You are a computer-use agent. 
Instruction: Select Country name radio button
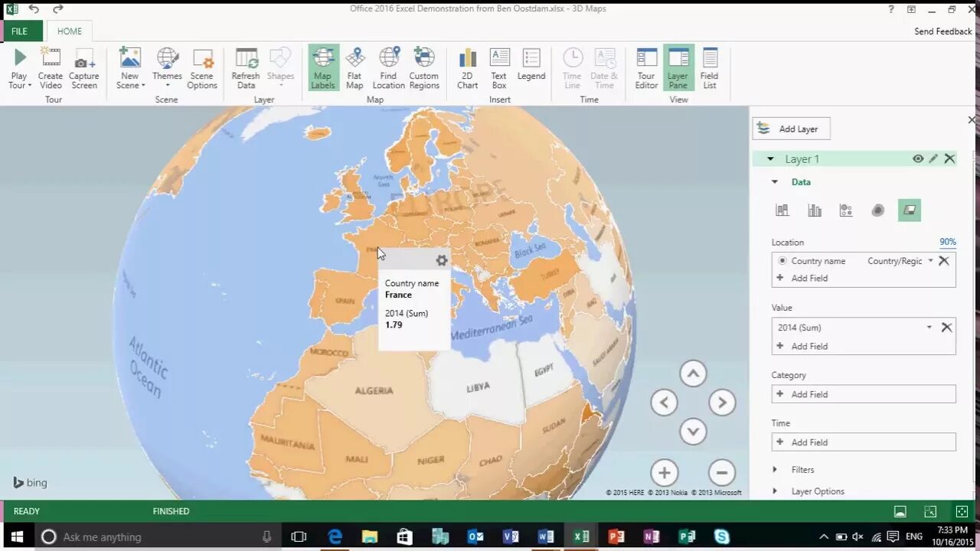[782, 261]
